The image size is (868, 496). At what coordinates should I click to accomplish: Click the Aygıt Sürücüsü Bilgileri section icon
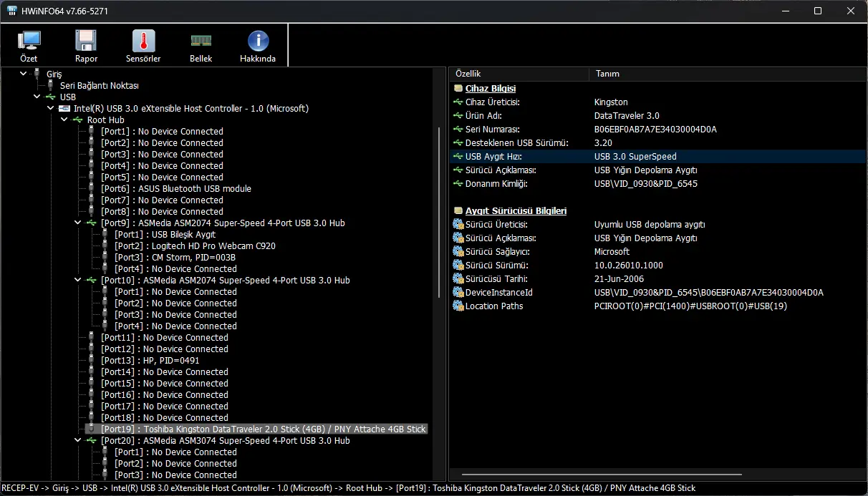coord(458,211)
